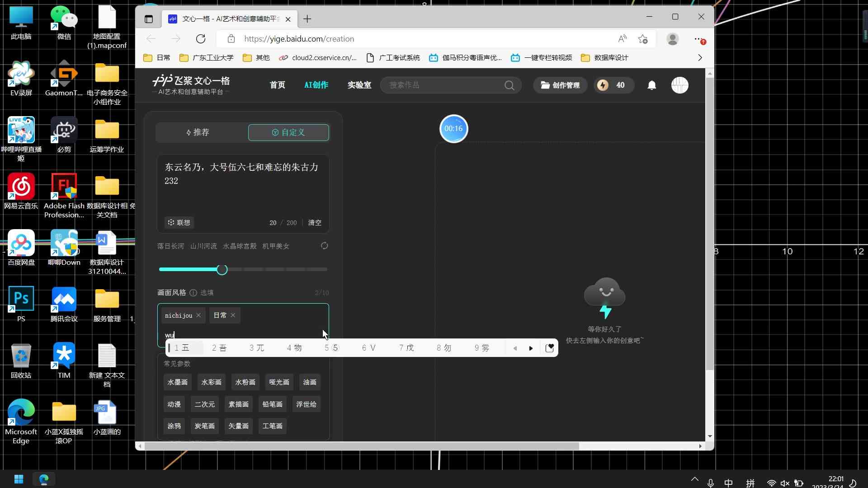Click the search magnifier icon

pos(509,85)
